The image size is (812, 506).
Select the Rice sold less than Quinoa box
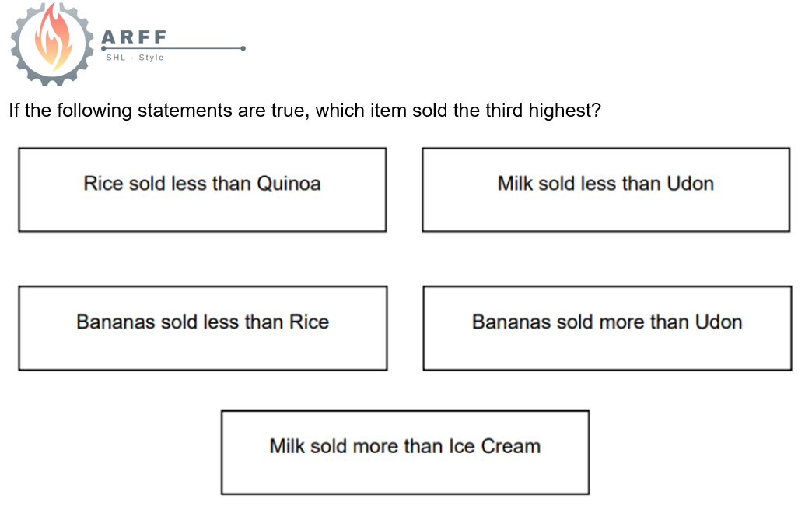pyautogui.click(x=202, y=190)
